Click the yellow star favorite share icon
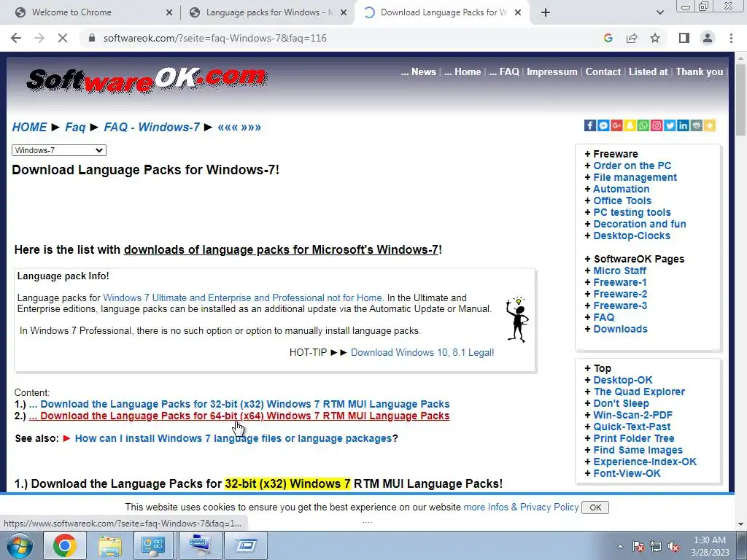Viewport: 747px width, 560px height. [x=710, y=125]
